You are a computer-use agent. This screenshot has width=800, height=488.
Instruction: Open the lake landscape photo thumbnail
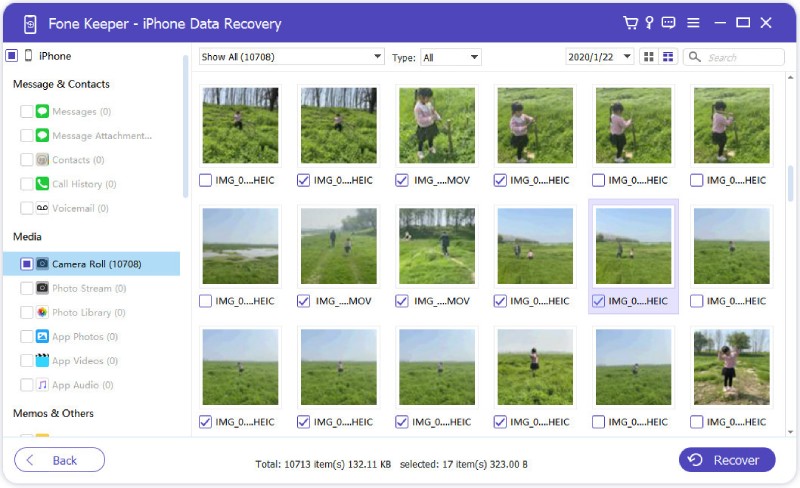(x=240, y=246)
